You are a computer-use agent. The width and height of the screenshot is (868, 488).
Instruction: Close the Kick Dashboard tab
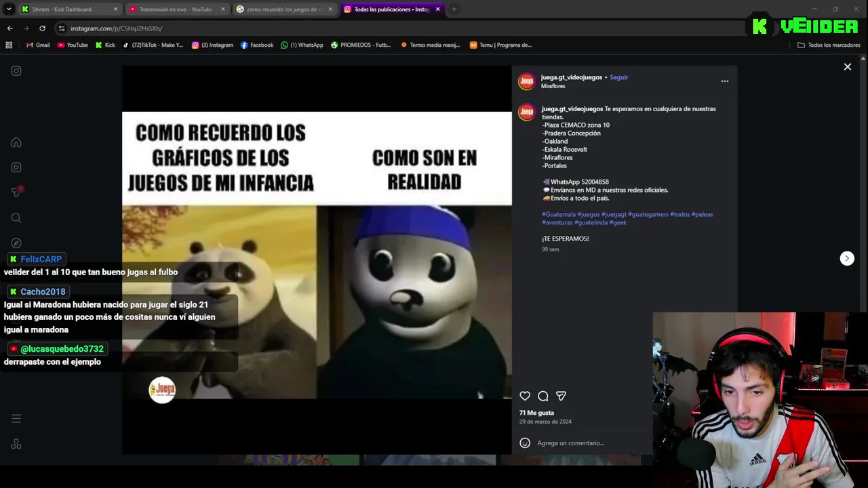point(115,9)
